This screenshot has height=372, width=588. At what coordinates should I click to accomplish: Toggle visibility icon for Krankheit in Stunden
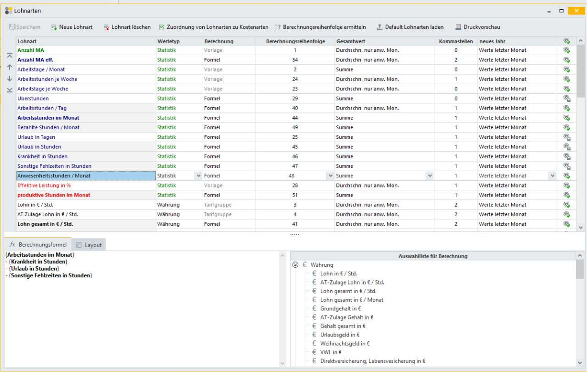pos(567,156)
